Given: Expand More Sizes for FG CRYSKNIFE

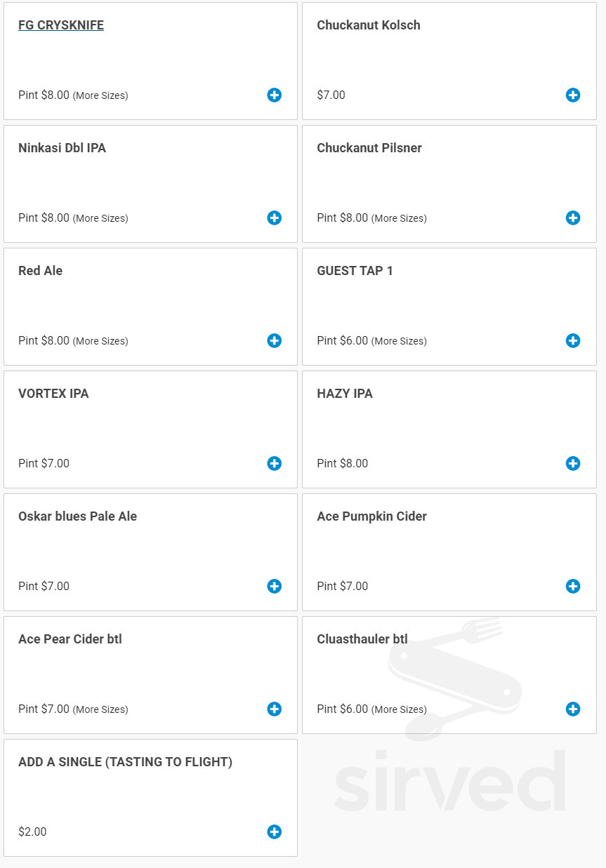Looking at the screenshot, I should [100, 95].
